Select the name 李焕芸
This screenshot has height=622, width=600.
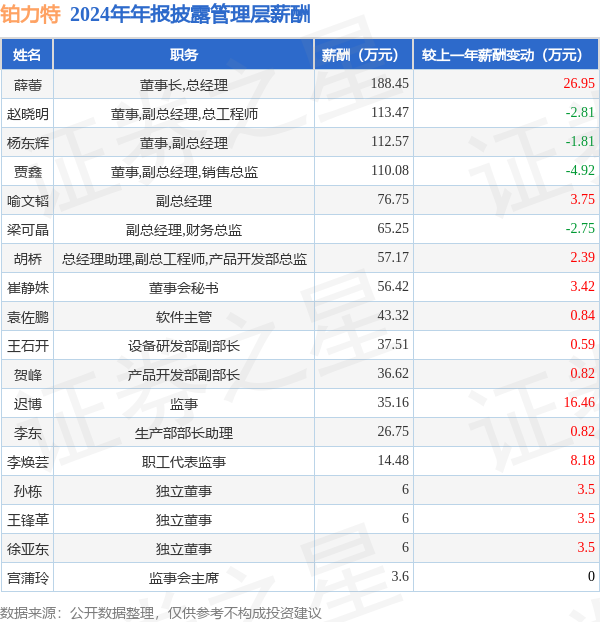tap(27, 462)
